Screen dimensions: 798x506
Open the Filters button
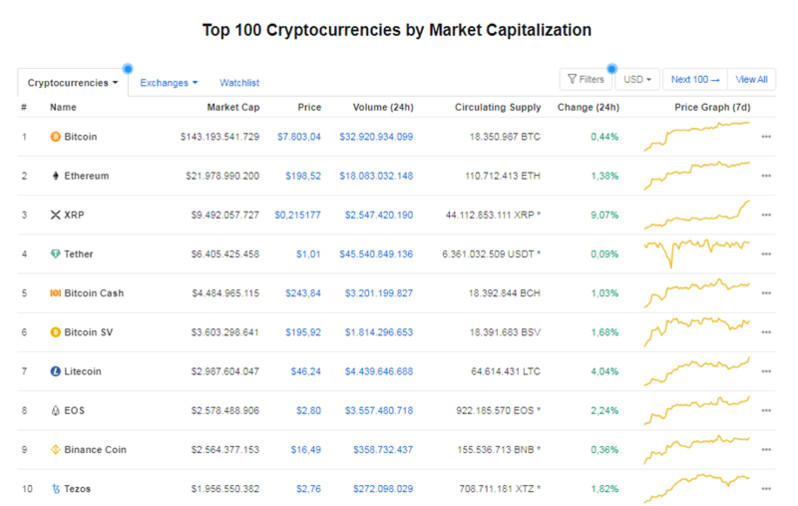tap(586, 79)
